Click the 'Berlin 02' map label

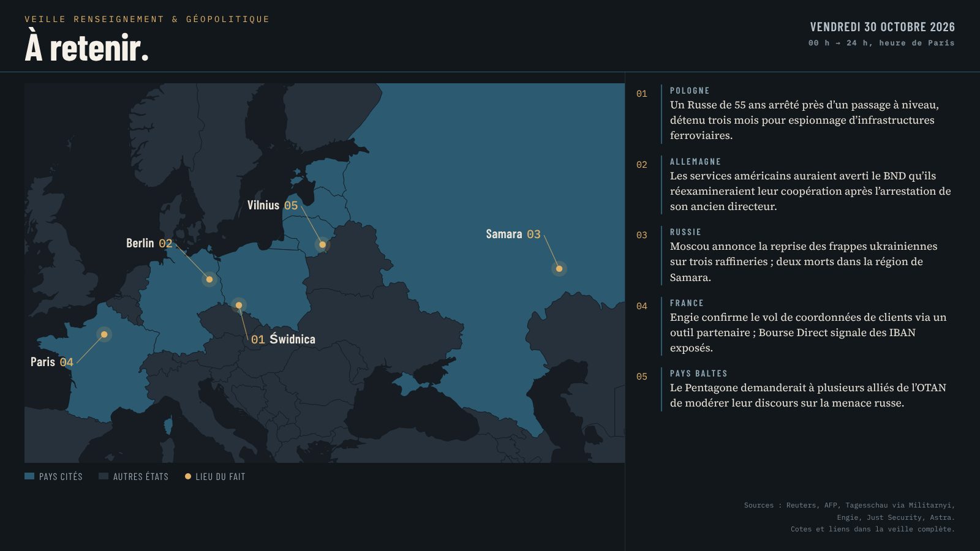coord(149,243)
